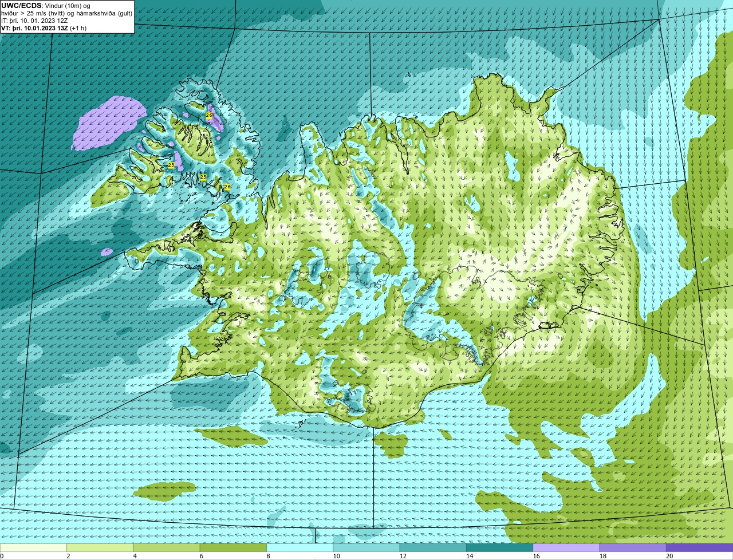Click the "4" value on the color scale
Screen dimensions: 733x560
pyautogui.click(x=135, y=556)
